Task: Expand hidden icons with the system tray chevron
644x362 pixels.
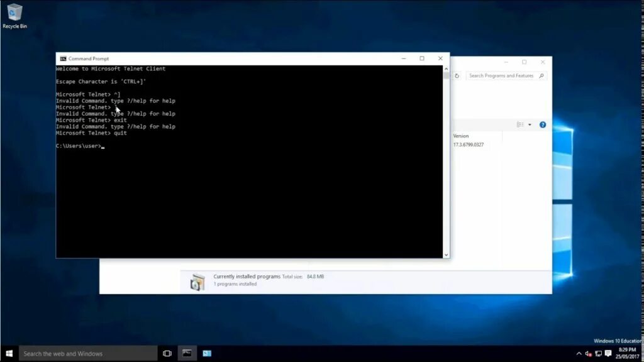Action: [x=579, y=353]
